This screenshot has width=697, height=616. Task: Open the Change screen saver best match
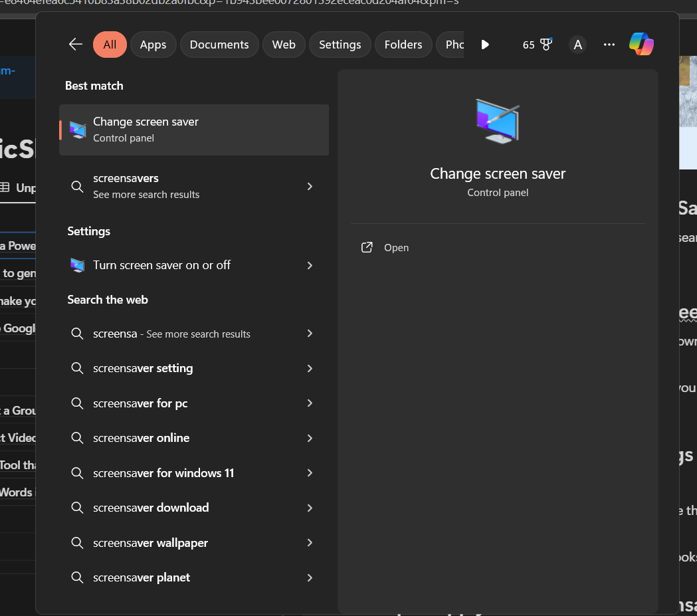(x=193, y=130)
